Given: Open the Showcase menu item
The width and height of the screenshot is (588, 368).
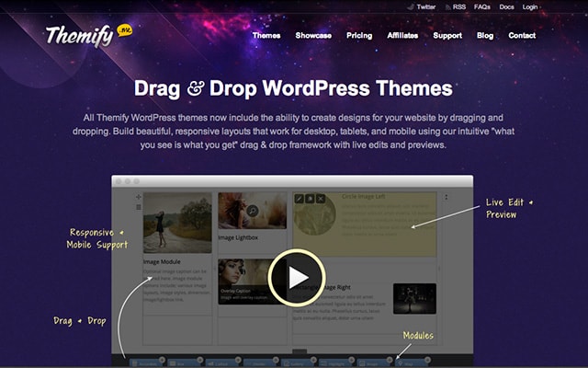Looking at the screenshot, I should pyautogui.click(x=313, y=36).
